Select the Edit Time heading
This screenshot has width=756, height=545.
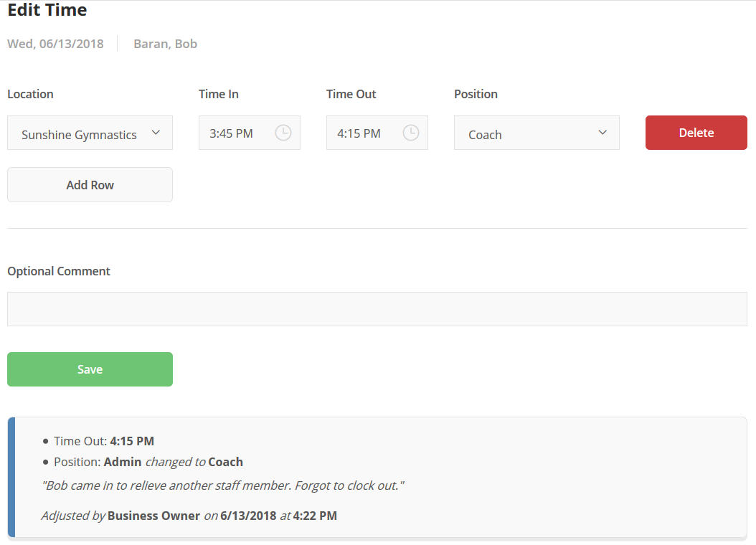[47, 10]
